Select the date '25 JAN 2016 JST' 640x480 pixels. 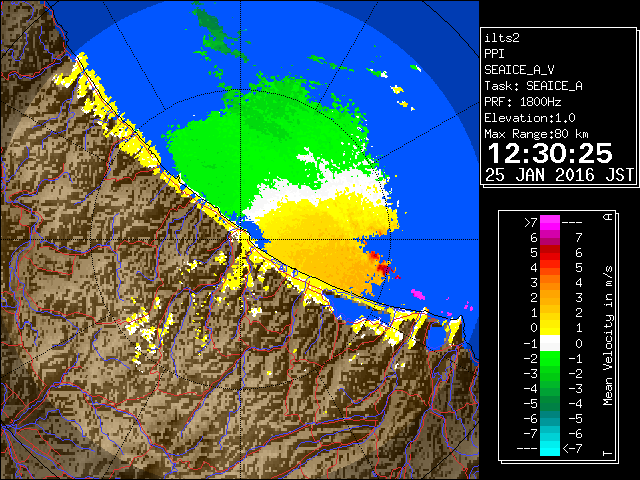[560, 175]
